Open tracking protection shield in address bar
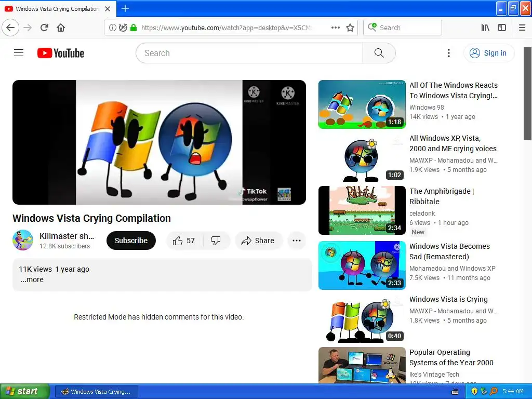 click(x=123, y=28)
